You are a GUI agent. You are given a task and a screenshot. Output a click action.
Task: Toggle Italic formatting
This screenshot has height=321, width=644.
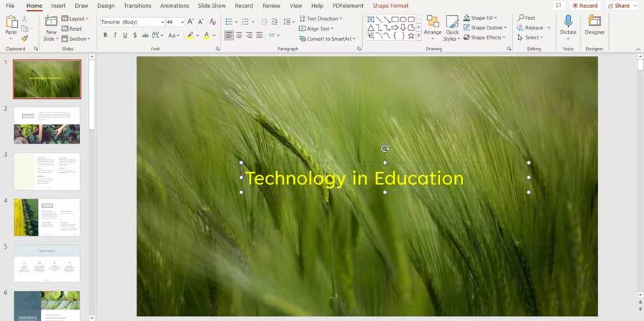pos(115,35)
